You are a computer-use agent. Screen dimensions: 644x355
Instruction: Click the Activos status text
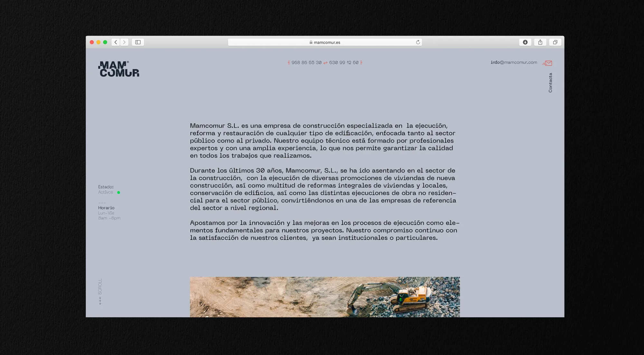(106, 192)
